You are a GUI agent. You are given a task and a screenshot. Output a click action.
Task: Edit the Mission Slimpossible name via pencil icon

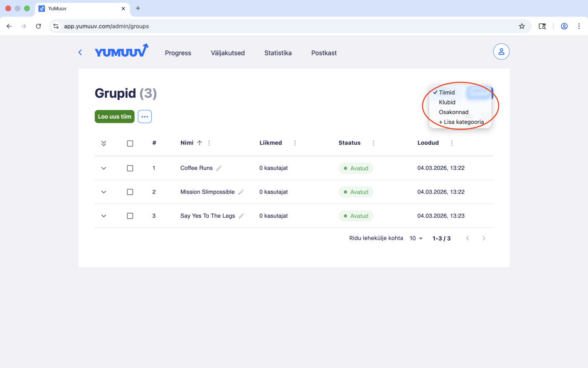tap(241, 192)
